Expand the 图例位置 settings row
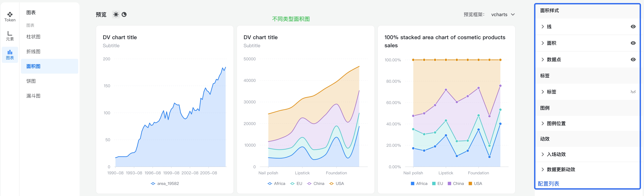Viewport: 644px width, 196px height. click(556, 123)
